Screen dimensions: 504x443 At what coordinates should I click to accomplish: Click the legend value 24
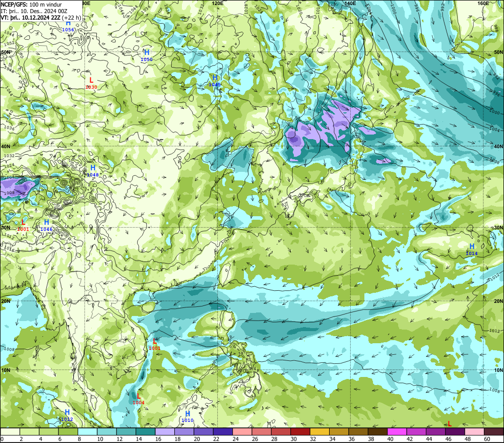tap(235, 439)
